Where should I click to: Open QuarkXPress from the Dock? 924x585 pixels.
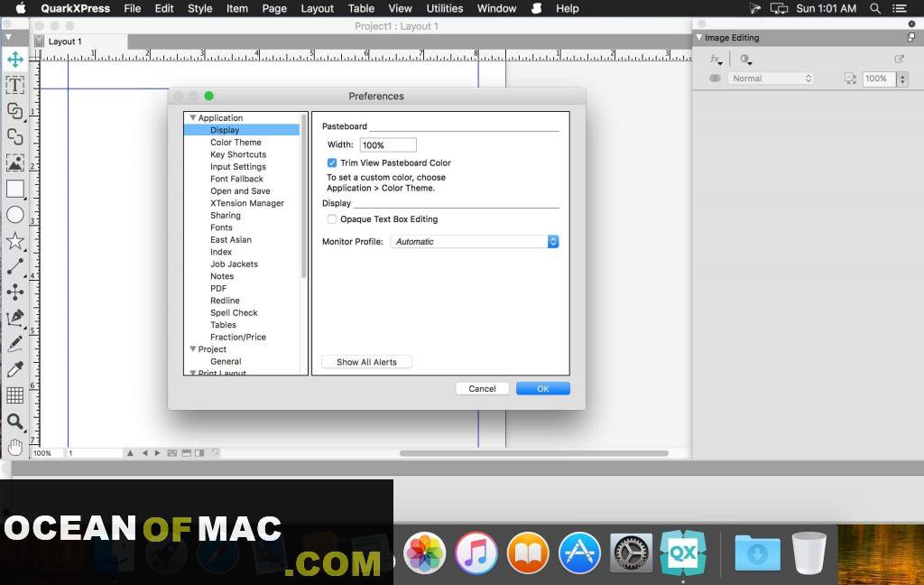pyautogui.click(x=683, y=553)
